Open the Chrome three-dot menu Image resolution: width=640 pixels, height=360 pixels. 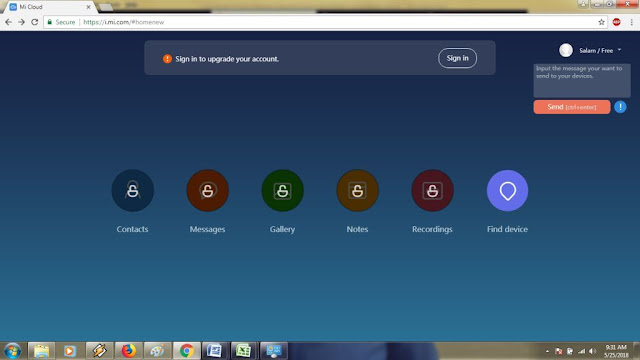click(631, 22)
